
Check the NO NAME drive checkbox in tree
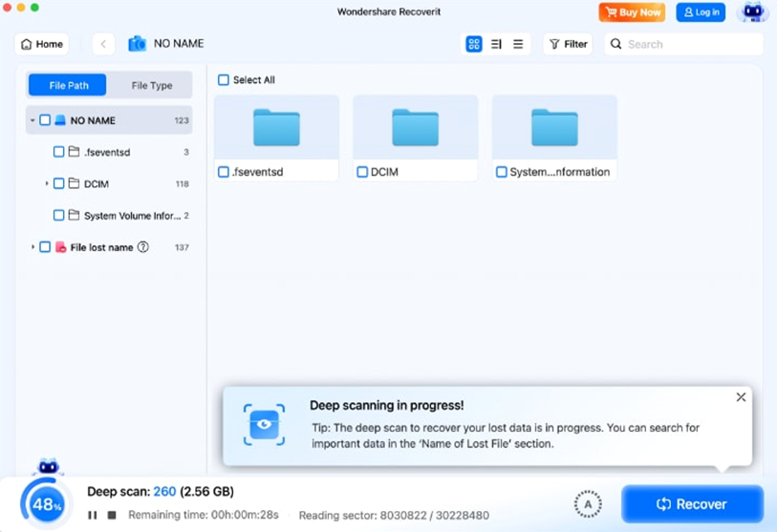tap(45, 120)
